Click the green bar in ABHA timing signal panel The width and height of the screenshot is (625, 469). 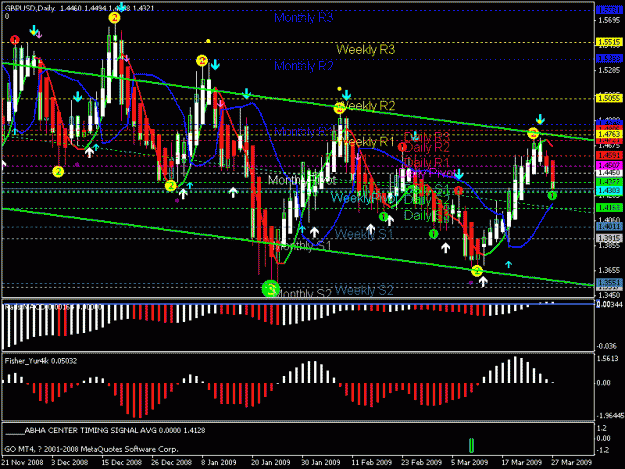tap(471, 445)
